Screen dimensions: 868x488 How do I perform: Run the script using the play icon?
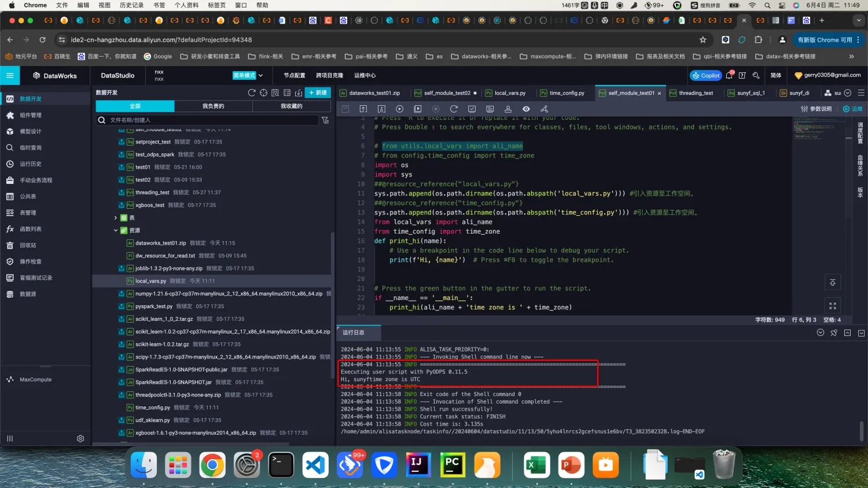tap(399, 109)
